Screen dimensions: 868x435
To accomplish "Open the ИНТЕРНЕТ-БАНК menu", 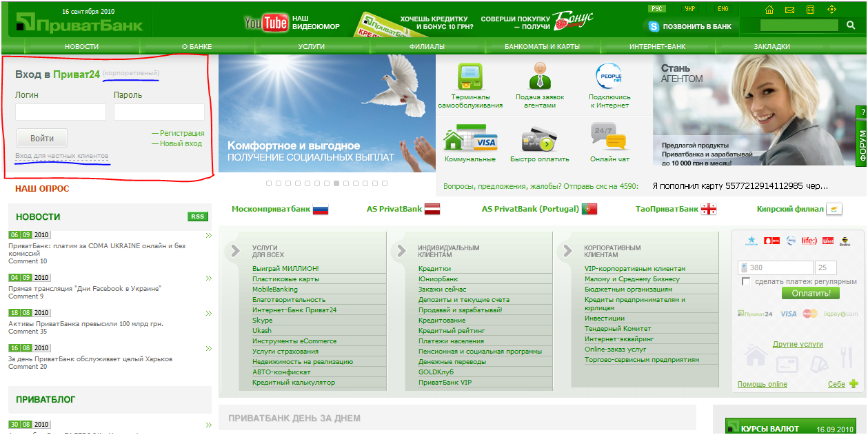I will (657, 47).
